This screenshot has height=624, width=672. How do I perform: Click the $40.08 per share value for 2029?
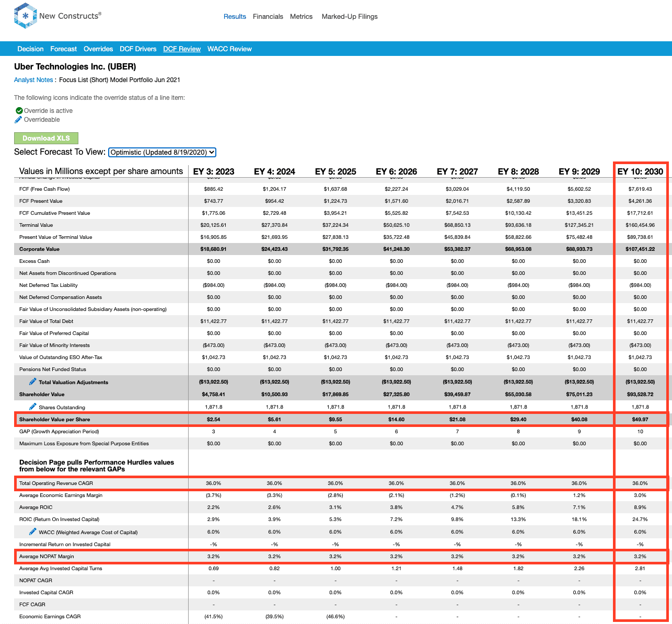point(580,420)
